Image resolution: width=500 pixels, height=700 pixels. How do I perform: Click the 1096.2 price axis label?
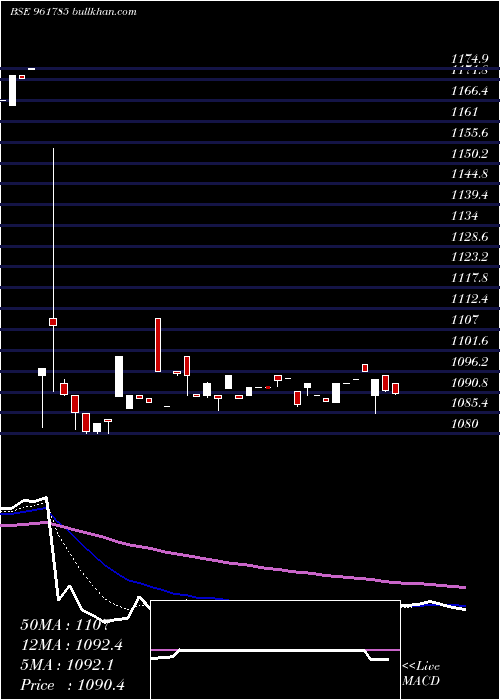469,361
